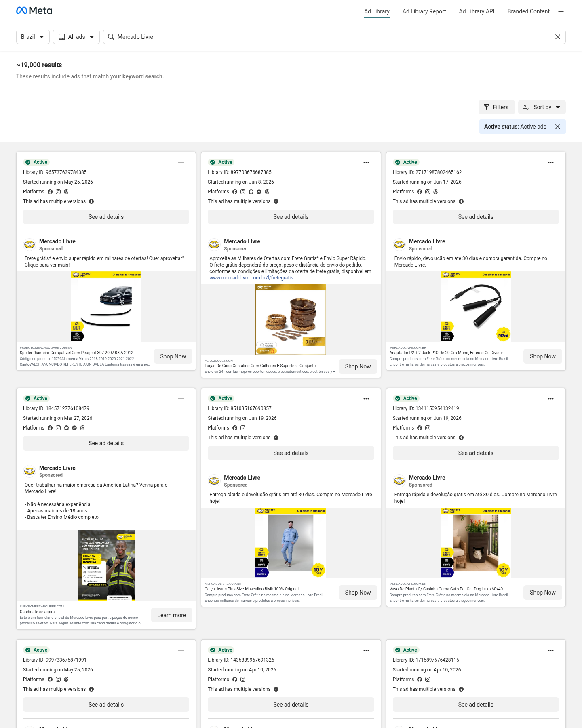See ad details for Library ID 1341150954132419

(x=476, y=453)
